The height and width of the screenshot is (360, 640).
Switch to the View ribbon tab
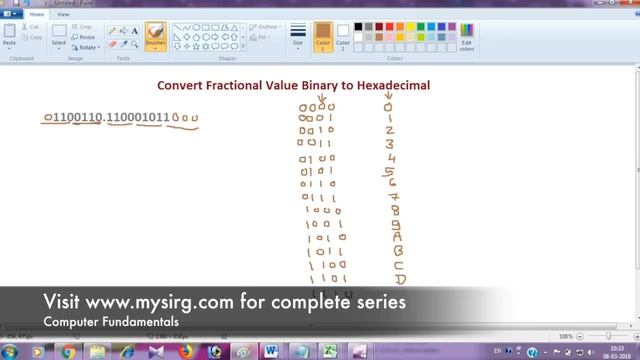tap(63, 14)
